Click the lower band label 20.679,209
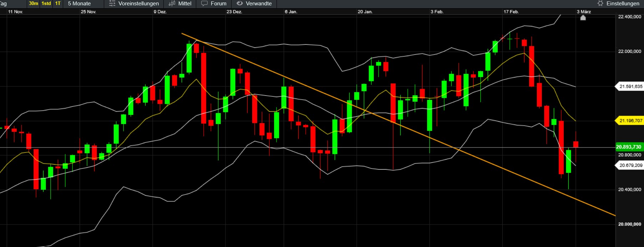Image resolution: width=644 pixels, height=247 pixels. click(x=630, y=165)
